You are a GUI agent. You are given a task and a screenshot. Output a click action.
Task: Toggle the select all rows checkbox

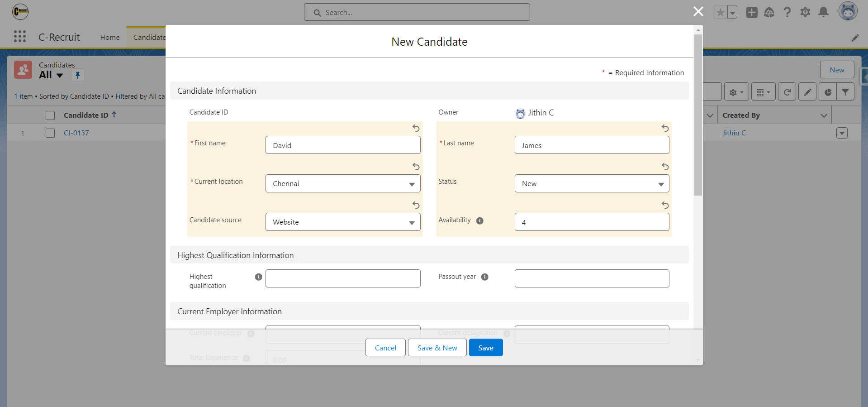click(50, 115)
